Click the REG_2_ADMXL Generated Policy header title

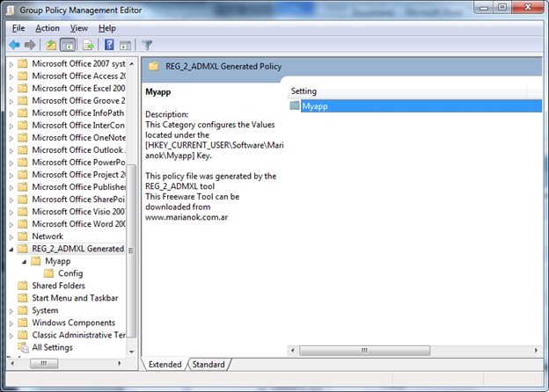point(223,67)
